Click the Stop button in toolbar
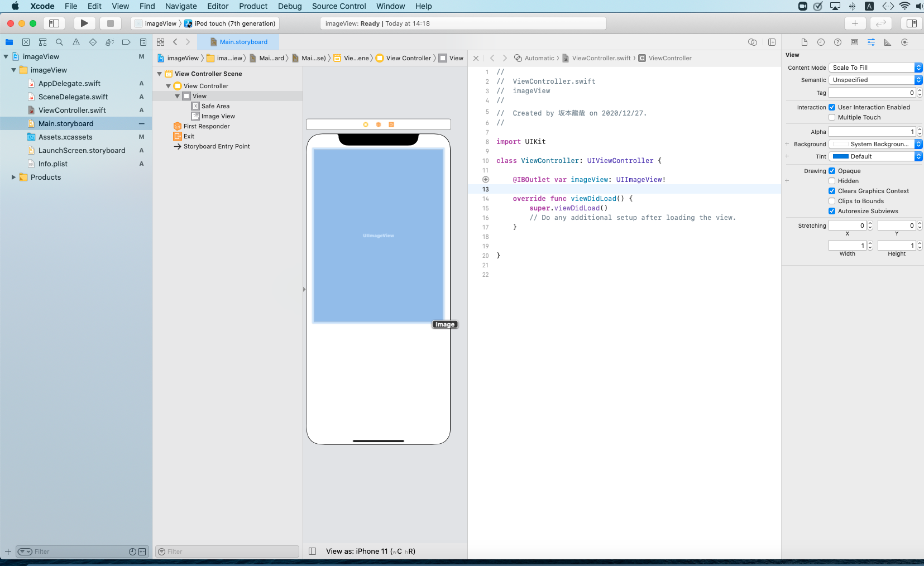Screen dimensions: 924x566 [111, 23]
